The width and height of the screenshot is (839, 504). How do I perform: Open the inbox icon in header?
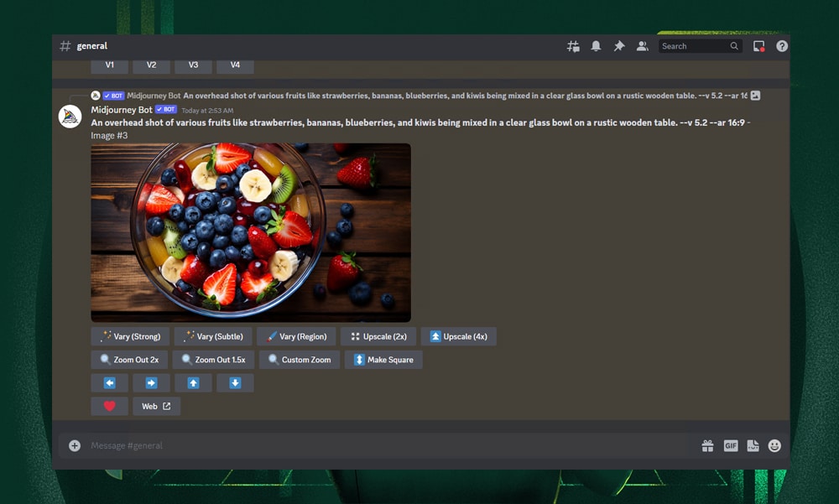click(758, 46)
